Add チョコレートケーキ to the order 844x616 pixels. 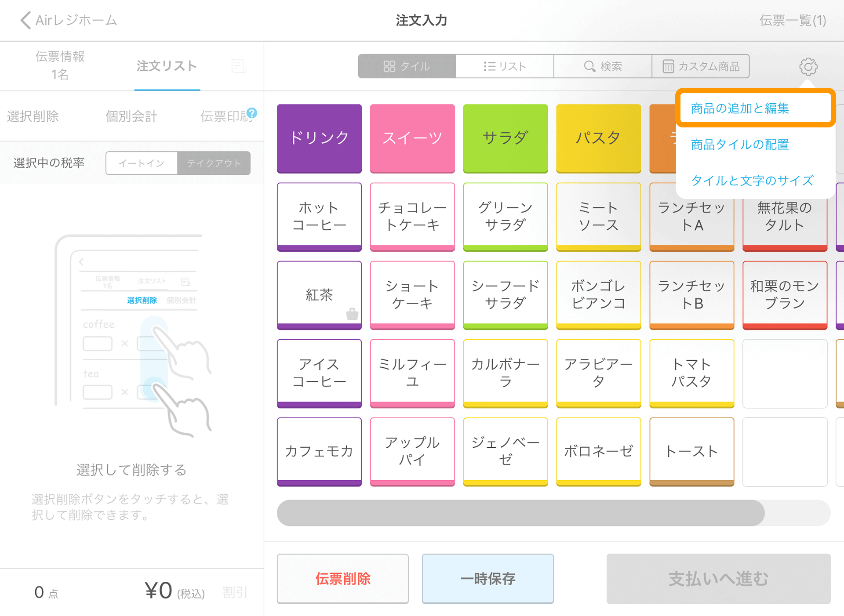[x=412, y=217]
